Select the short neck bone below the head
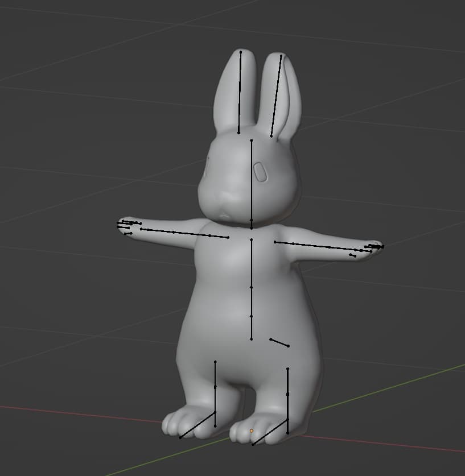The height and width of the screenshot is (476, 465). [x=252, y=224]
